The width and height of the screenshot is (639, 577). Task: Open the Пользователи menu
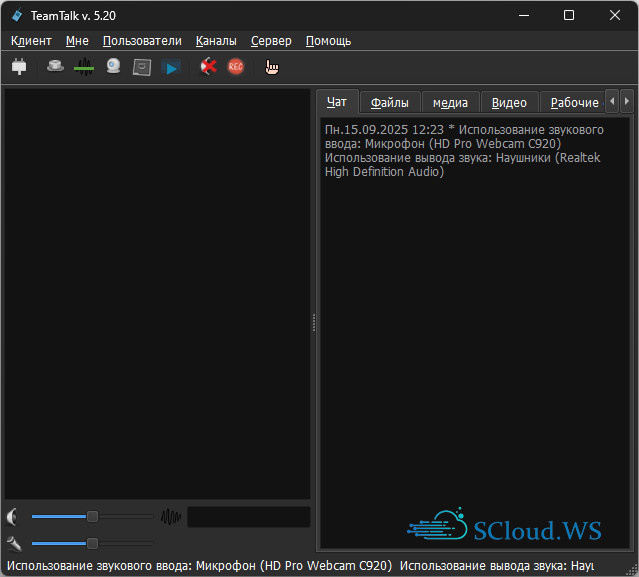(142, 41)
